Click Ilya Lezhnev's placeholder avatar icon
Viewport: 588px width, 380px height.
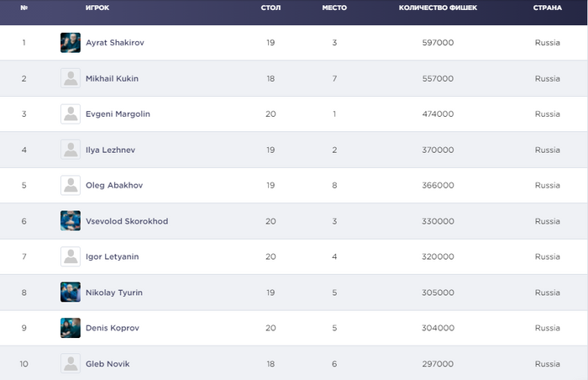(71, 150)
